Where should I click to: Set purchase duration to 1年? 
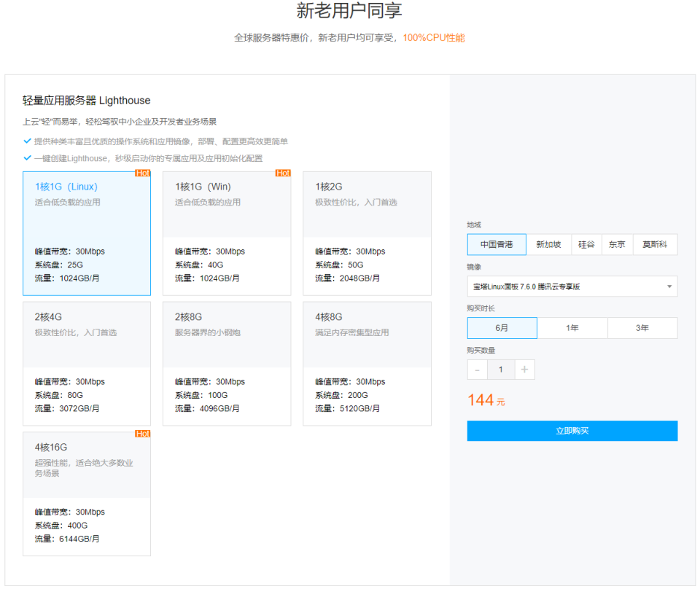click(572, 328)
